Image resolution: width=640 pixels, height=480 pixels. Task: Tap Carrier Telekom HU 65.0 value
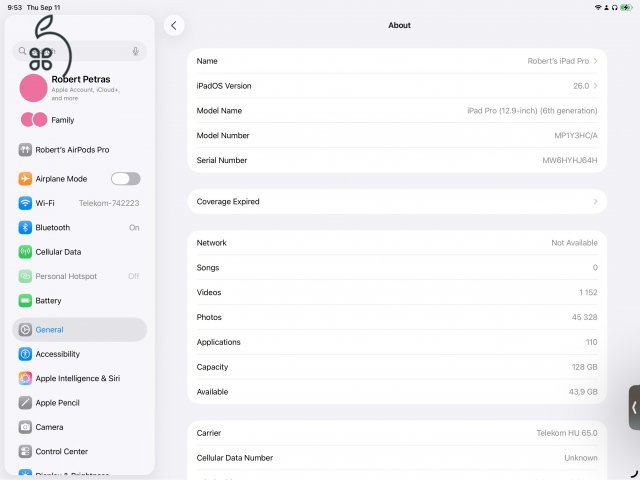coord(567,433)
